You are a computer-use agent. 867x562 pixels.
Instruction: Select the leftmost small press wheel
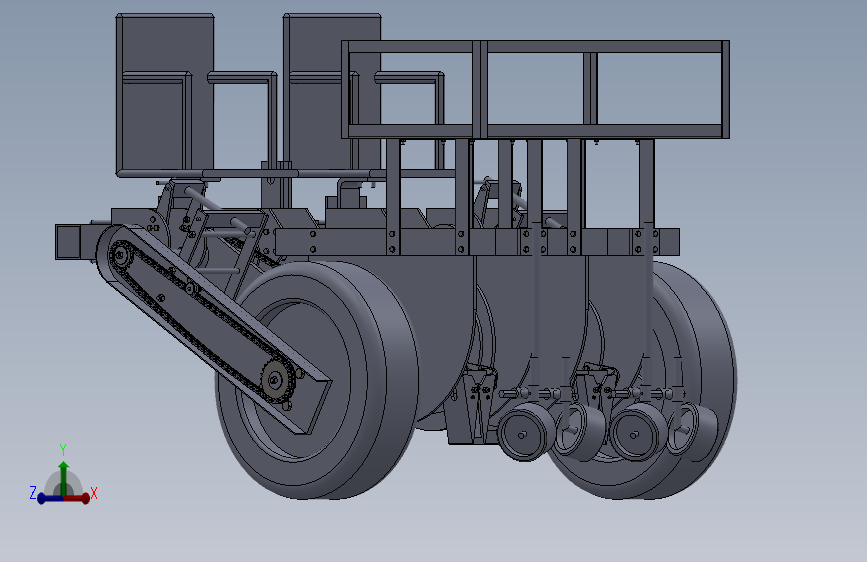coord(524,432)
